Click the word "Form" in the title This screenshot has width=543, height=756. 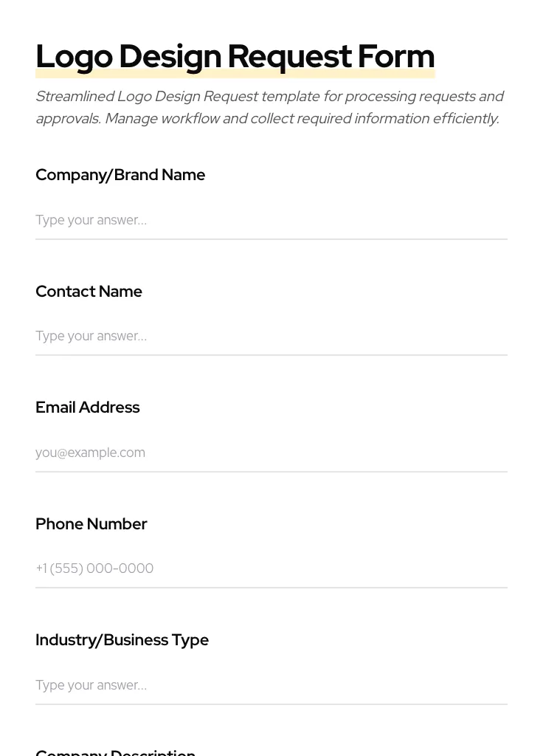(x=396, y=57)
